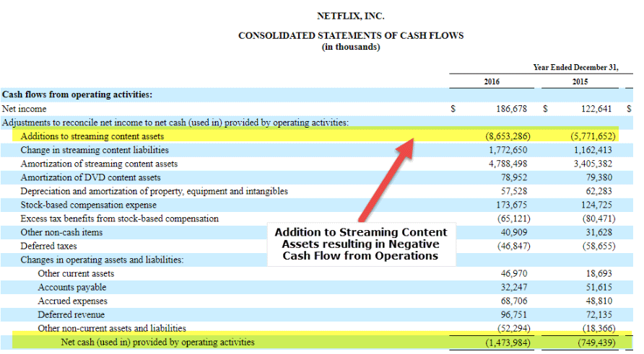Click 'Additions to streaming content assets' label

92,136
